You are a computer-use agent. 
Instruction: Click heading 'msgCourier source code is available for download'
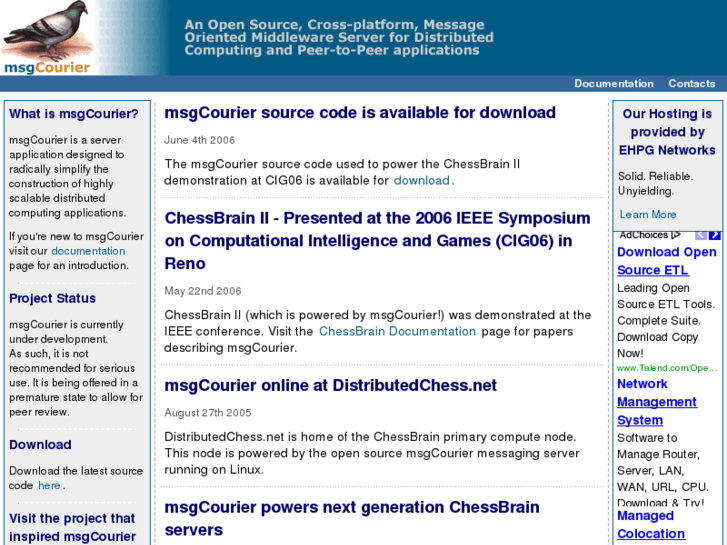[360, 113]
